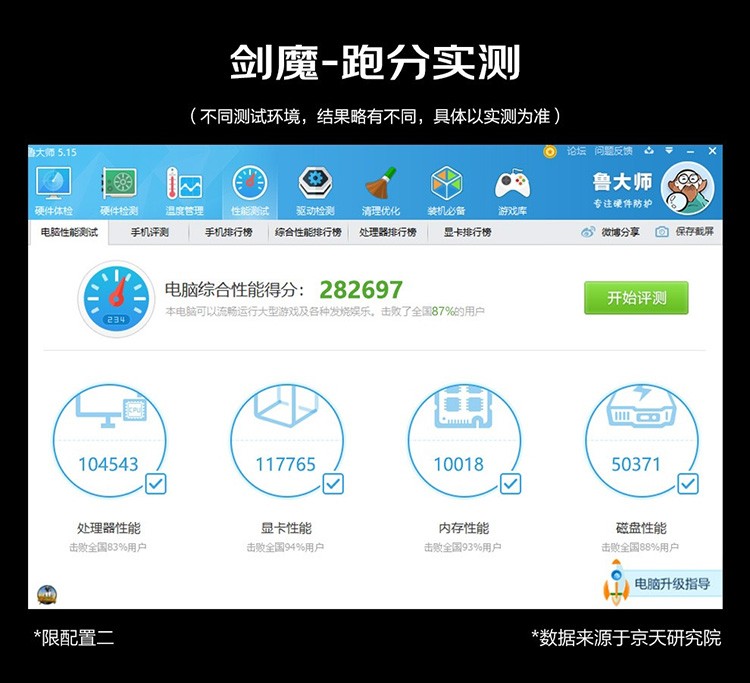Click the processor score 104543
Image resolution: width=750 pixels, height=683 pixels.
pos(108,464)
